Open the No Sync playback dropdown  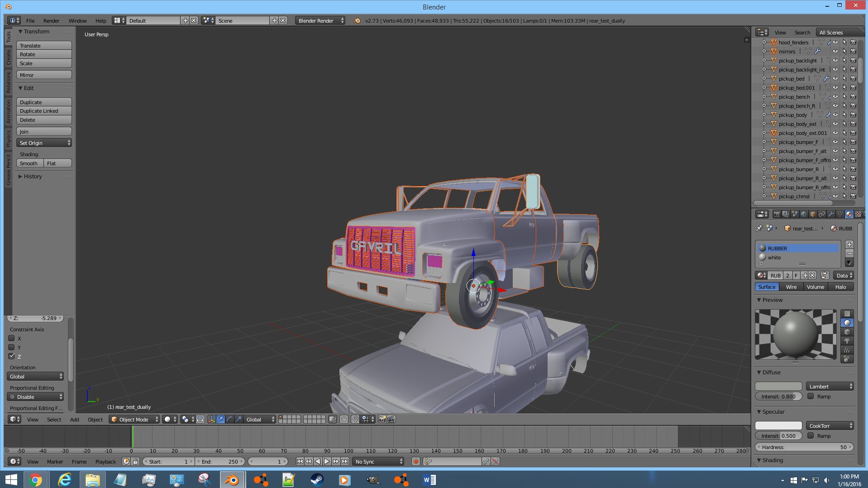378,461
